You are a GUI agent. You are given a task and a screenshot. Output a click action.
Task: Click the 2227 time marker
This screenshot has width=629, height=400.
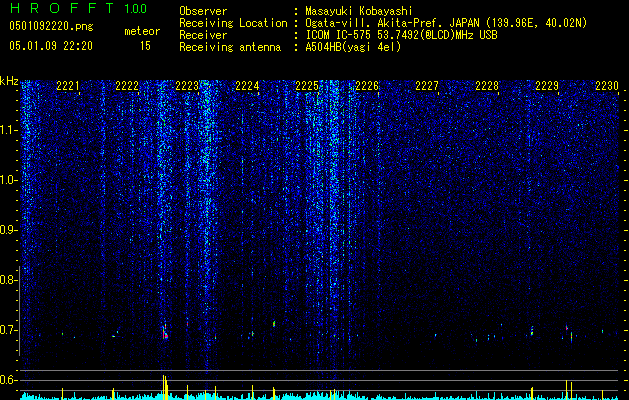(427, 86)
